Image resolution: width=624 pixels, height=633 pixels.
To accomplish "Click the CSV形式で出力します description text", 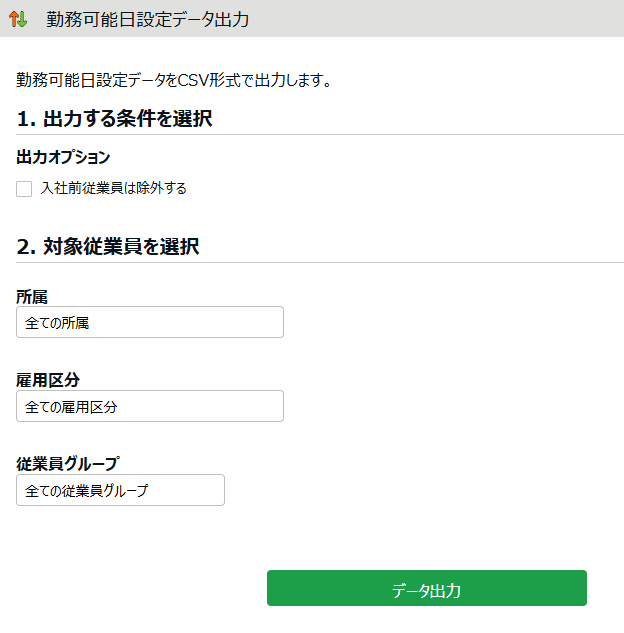I will [174, 80].
